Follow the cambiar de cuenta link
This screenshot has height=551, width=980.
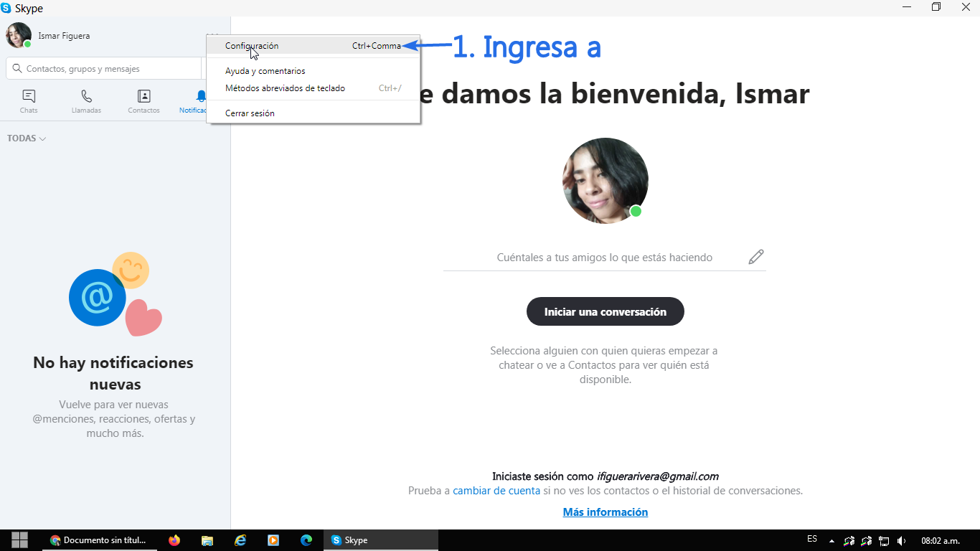(496, 491)
